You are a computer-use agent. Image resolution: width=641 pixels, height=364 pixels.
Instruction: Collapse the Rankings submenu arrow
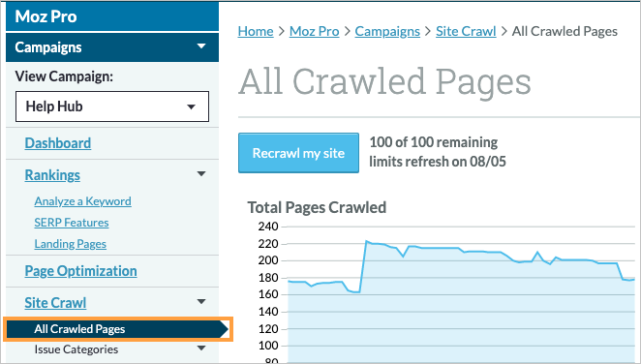[201, 174]
